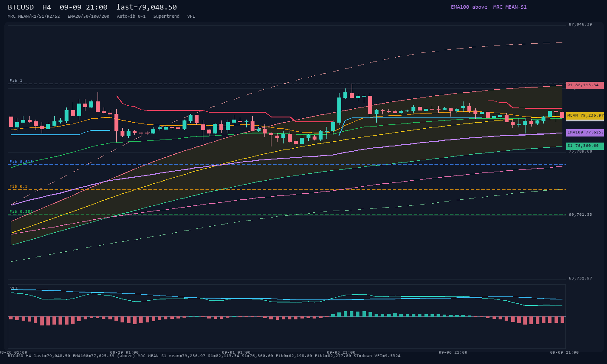Click the Fib 0.382 level label

click(21, 211)
